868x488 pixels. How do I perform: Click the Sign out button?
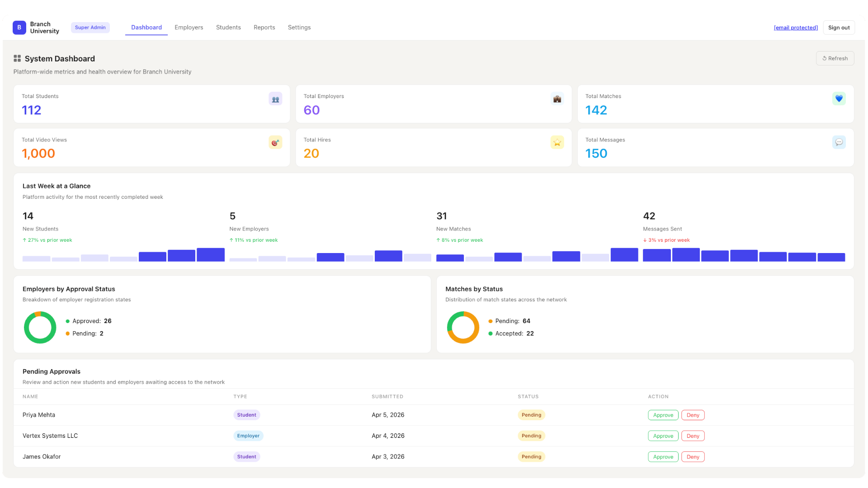(x=839, y=28)
